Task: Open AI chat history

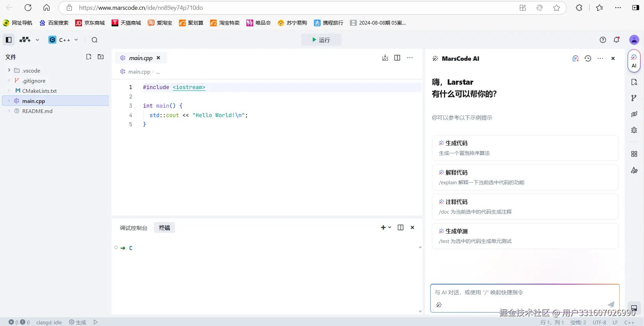Action: (588, 58)
